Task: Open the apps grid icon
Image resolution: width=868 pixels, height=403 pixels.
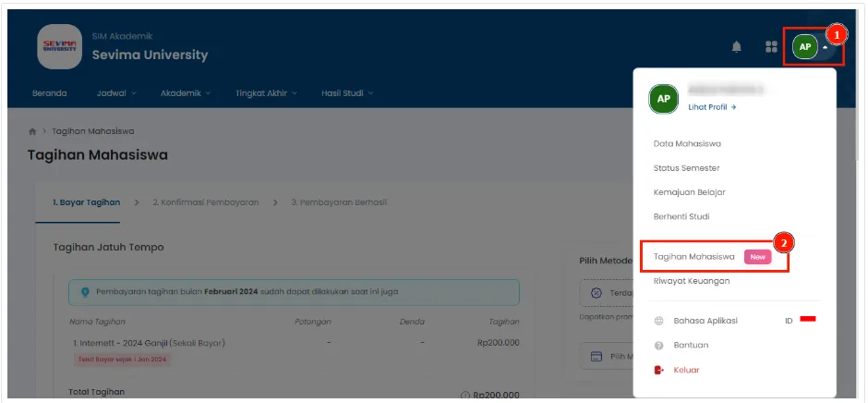Action: coord(771,46)
